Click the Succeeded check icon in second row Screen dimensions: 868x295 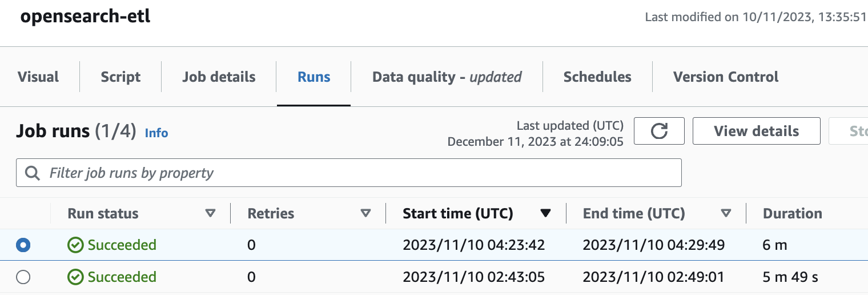[75, 277]
